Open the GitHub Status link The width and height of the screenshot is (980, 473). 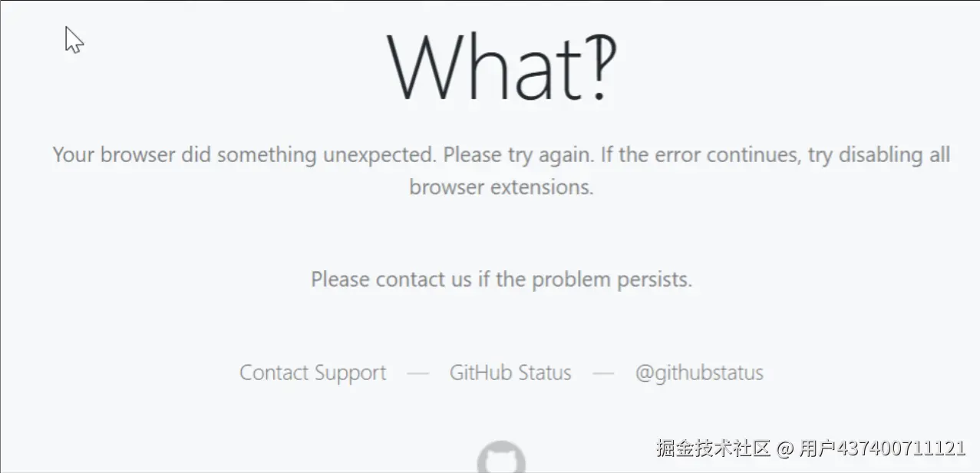pyautogui.click(x=510, y=373)
